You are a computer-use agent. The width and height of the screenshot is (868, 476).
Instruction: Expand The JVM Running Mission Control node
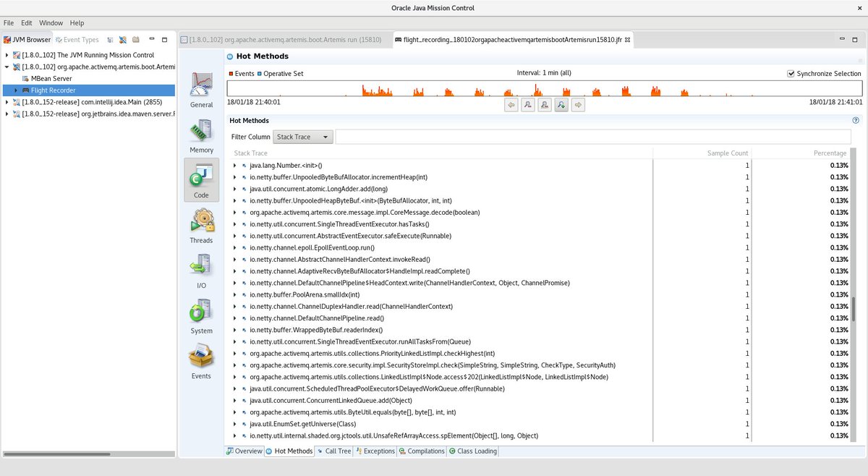click(x=7, y=55)
